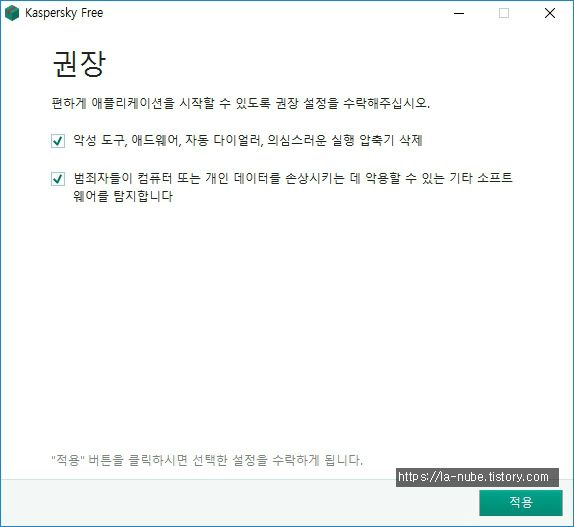
Task: Uncheck the 악성 도구, 애드웨어 삭제 checkbox
Action: (58, 141)
